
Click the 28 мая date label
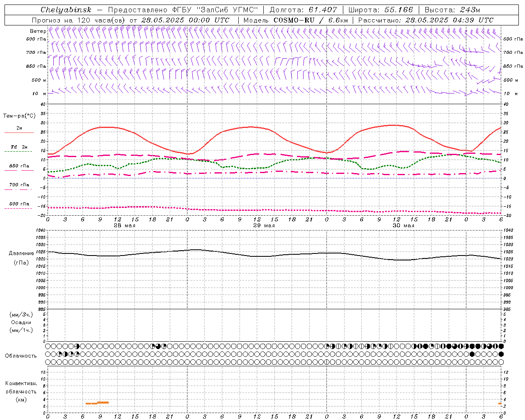[x=124, y=226]
